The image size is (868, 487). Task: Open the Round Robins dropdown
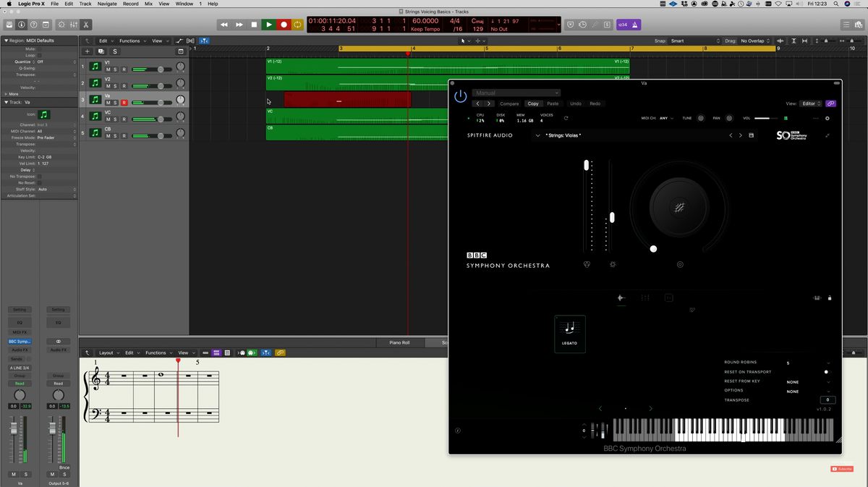pyautogui.click(x=827, y=363)
